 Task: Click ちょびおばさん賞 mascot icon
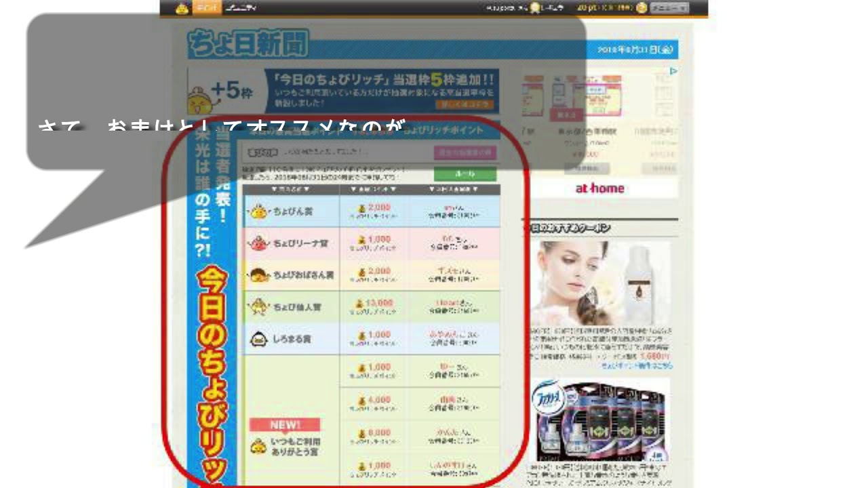pyautogui.click(x=258, y=275)
